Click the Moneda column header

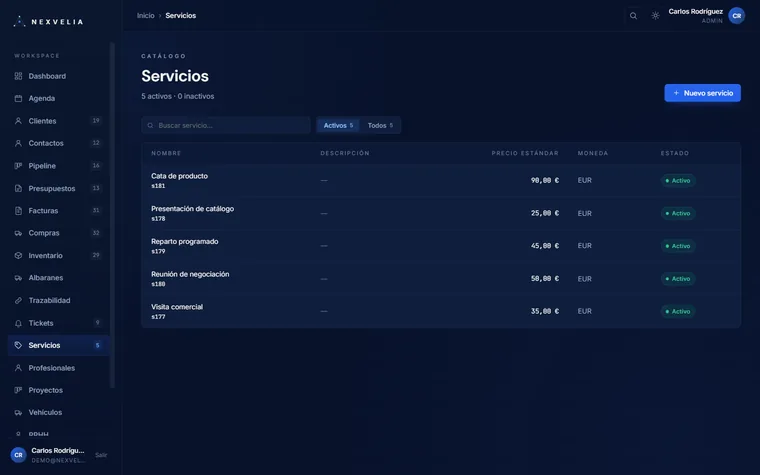tap(593, 153)
